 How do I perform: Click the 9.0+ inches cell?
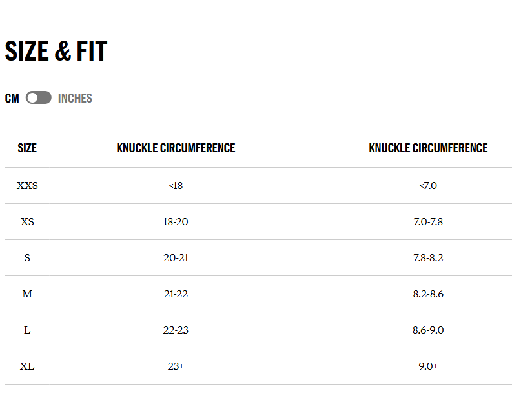(428, 366)
